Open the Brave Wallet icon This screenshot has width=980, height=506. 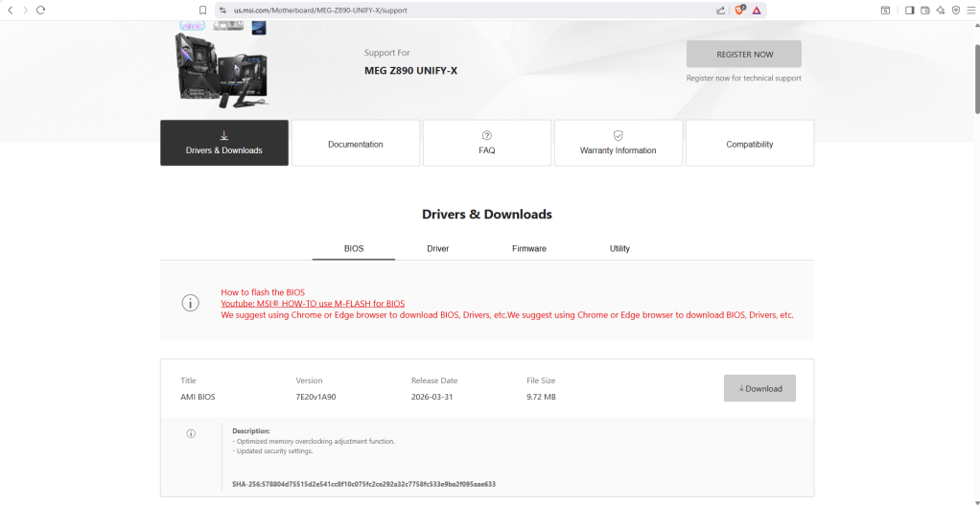tap(925, 10)
